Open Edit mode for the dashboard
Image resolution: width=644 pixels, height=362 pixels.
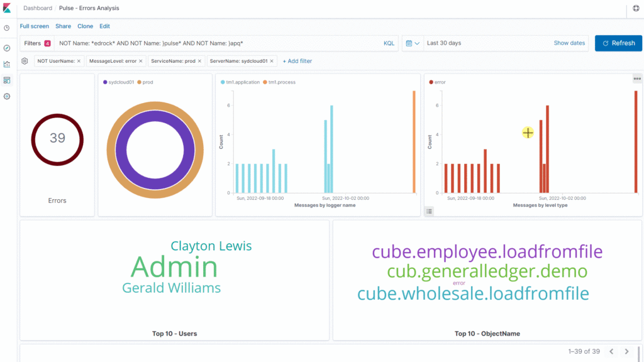click(x=104, y=26)
